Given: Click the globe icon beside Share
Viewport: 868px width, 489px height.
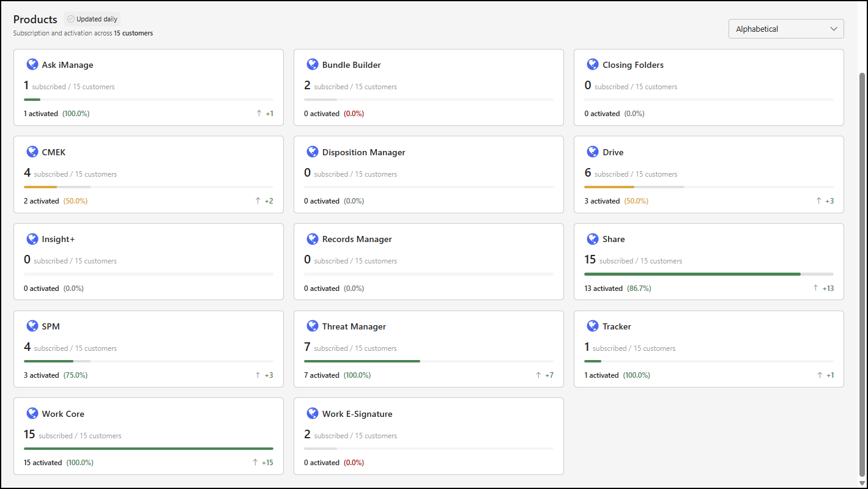Looking at the screenshot, I should click(x=593, y=239).
